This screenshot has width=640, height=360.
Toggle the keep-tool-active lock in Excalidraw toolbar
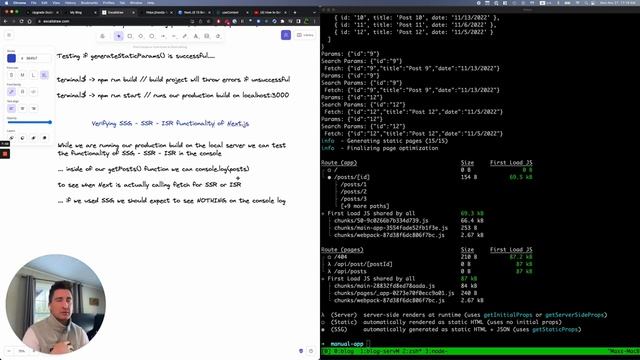tap(102, 36)
